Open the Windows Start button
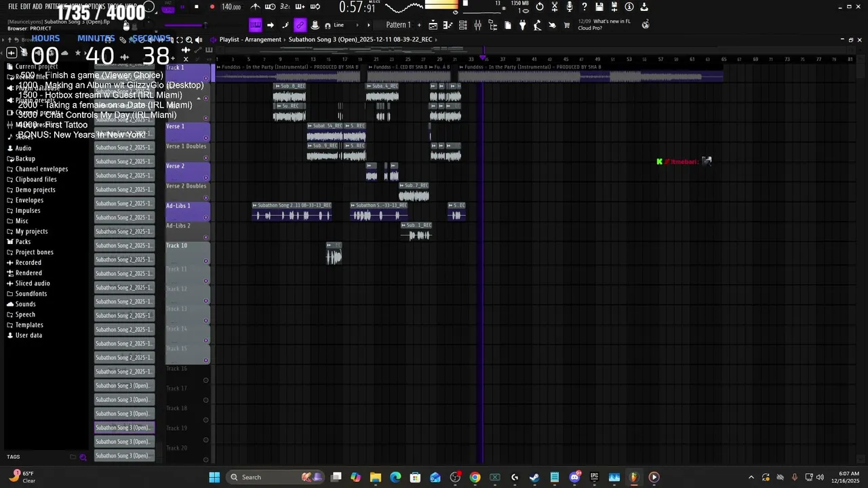Screen dimensions: 868x488 pos(214,477)
